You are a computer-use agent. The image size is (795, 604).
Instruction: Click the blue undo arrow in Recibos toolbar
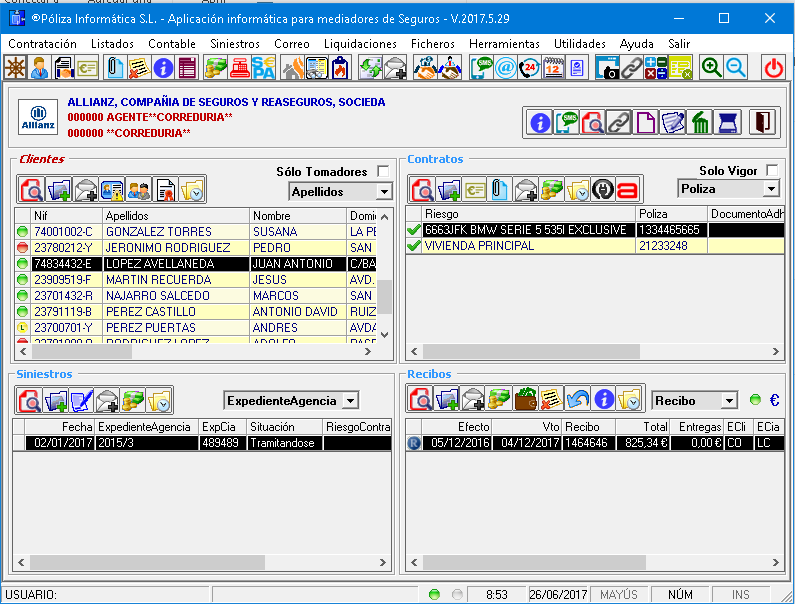click(578, 399)
